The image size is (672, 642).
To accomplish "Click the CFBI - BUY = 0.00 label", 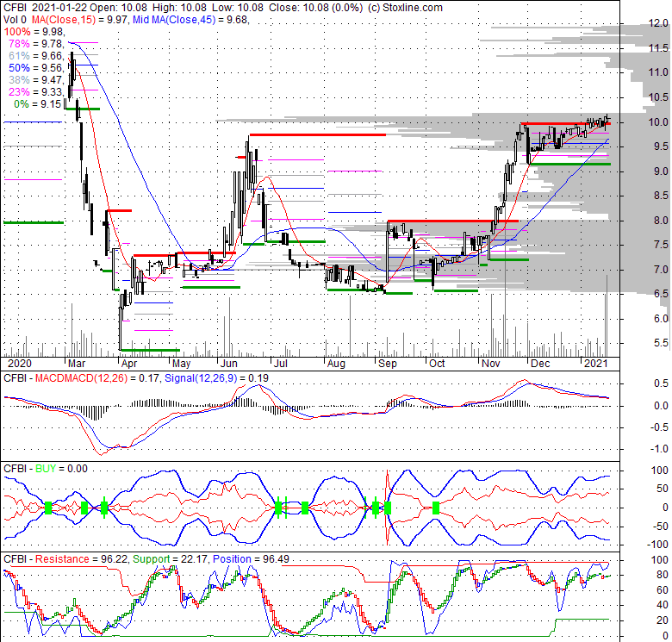I will [46, 469].
